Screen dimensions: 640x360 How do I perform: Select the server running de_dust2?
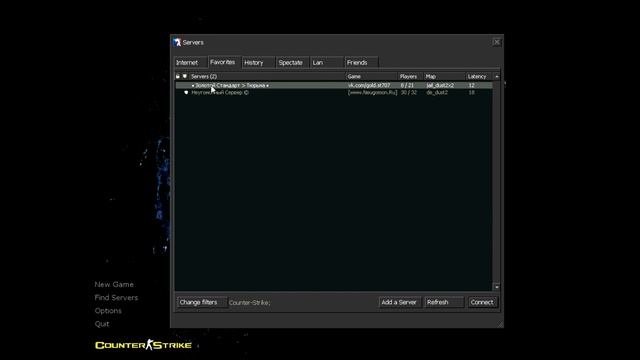tap(334, 93)
